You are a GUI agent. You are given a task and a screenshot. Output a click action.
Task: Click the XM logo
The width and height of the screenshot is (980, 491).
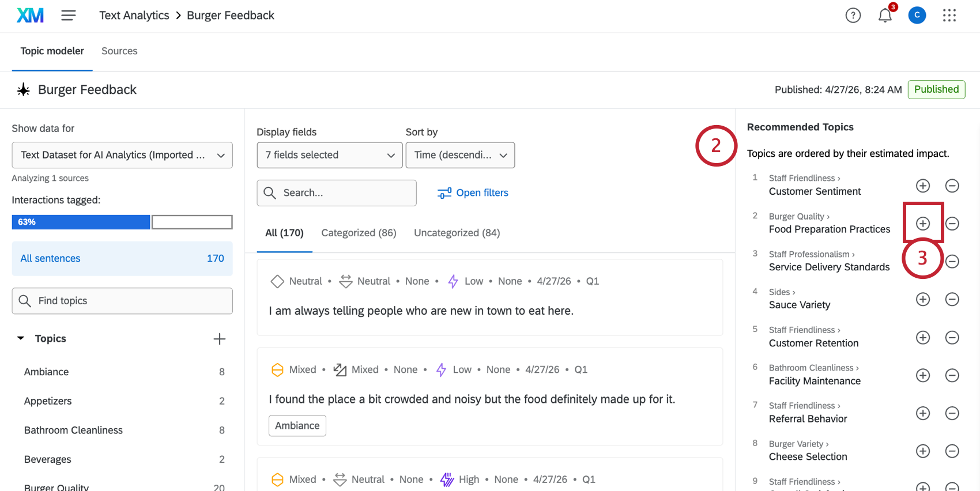pos(30,16)
